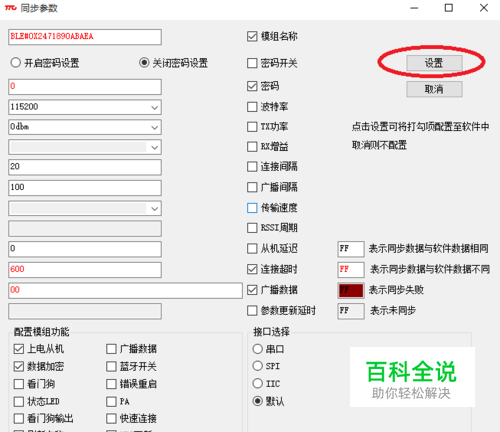Toggle the 模组名称 checkbox
The width and height of the screenshot is (500, 432).
pyautogui.click(x=252, y=36)
